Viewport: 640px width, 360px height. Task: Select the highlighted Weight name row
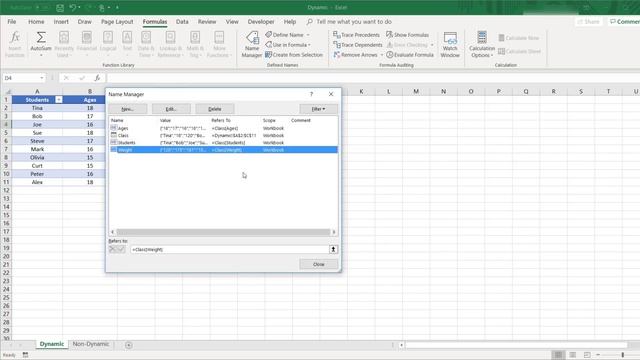[223, 150]
